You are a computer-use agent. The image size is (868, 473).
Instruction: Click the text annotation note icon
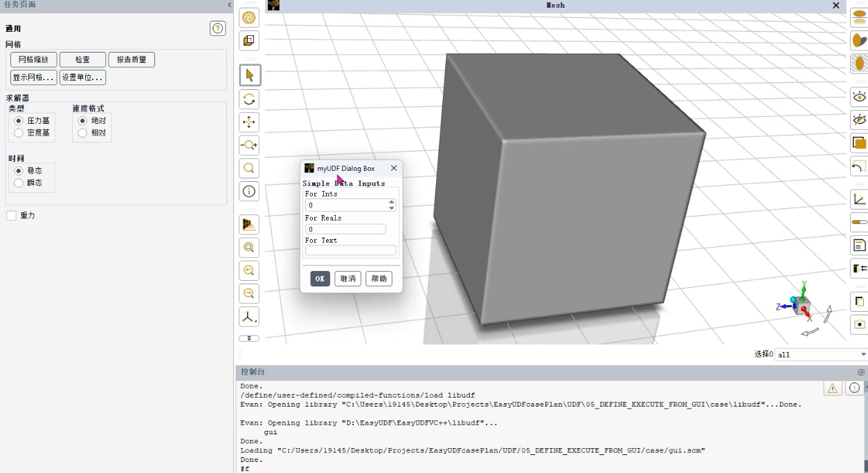(x=860, y=245)
